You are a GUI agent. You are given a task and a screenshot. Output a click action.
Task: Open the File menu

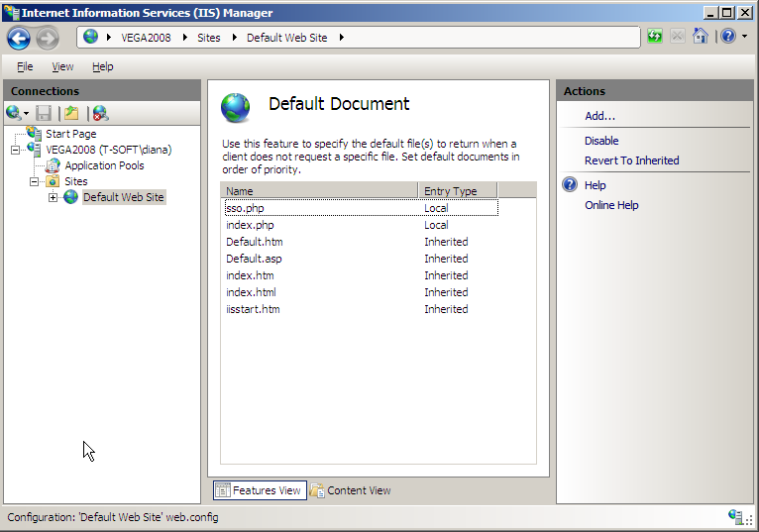(25, 66)
